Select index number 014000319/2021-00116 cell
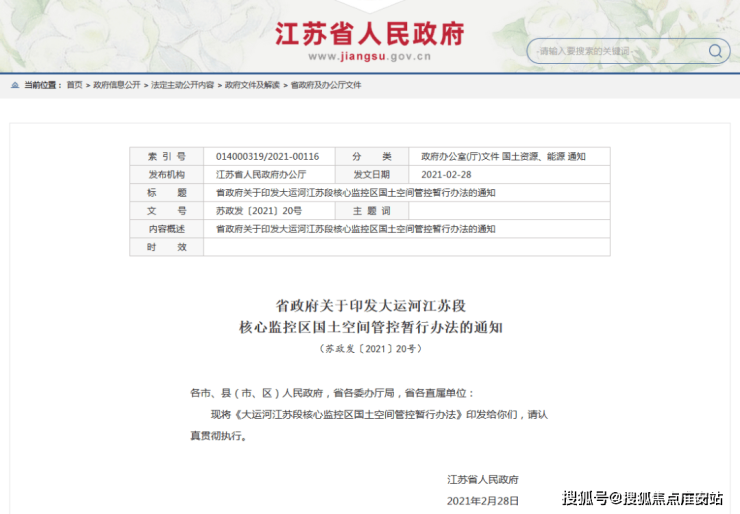Viewport: 740px width, 514px height. click(269, 157)
